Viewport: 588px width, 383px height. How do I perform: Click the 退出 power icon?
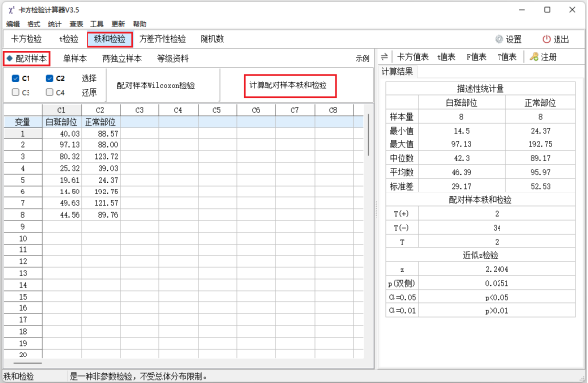pyautogui.click(x=547, y=39)
